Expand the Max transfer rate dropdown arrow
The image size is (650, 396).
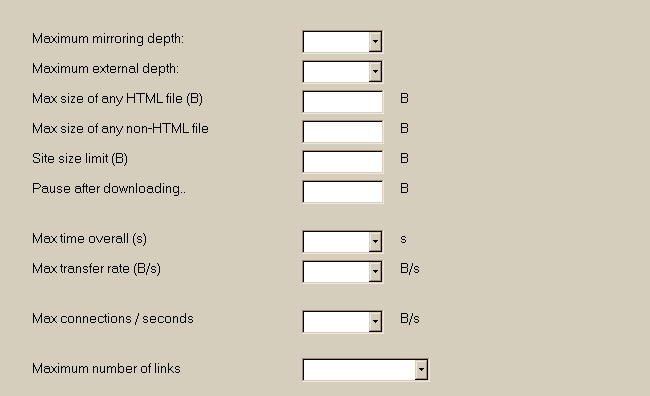tap(375, 272)
